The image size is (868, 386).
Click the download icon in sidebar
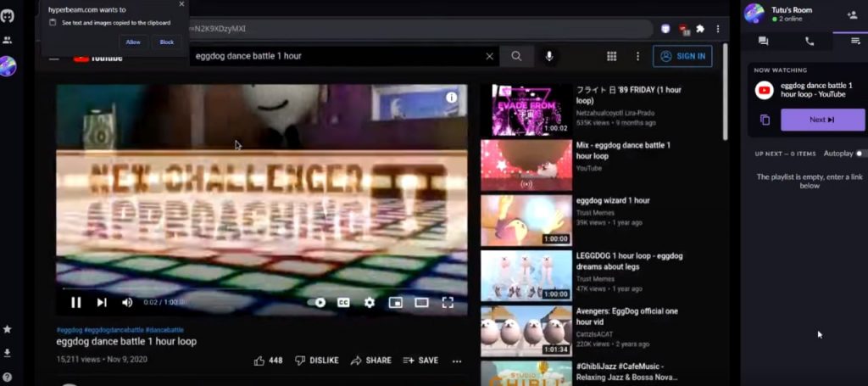pyautogui.click(x=7, y=353)
